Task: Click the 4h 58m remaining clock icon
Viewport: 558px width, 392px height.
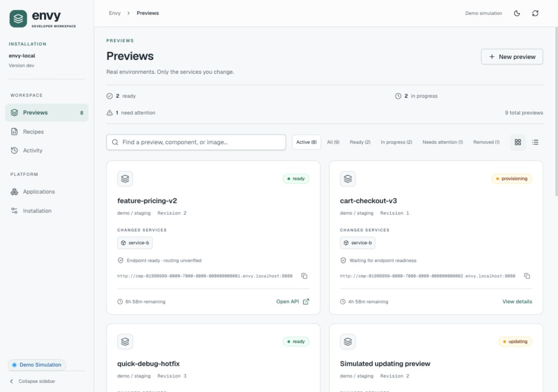Action: pyautogui.click(x=343, y=301)
